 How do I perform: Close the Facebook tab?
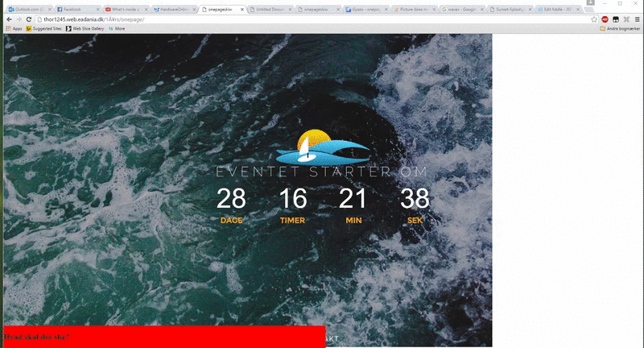click(x=97, y=9)
